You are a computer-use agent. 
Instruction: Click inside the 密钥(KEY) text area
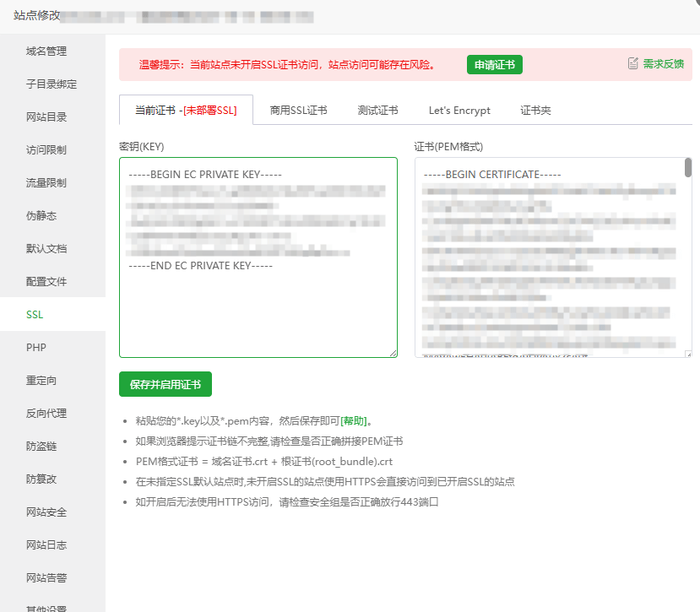[x=258, y=312]
